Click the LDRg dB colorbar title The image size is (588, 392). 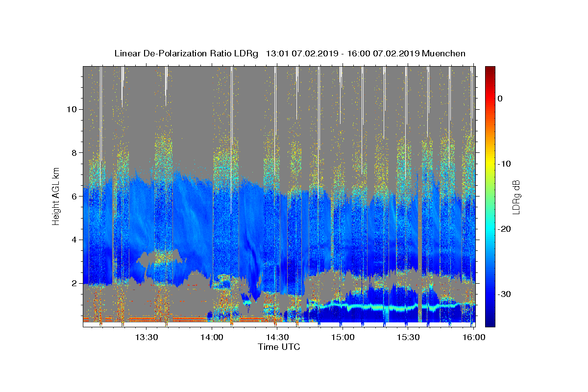point(516,196)
